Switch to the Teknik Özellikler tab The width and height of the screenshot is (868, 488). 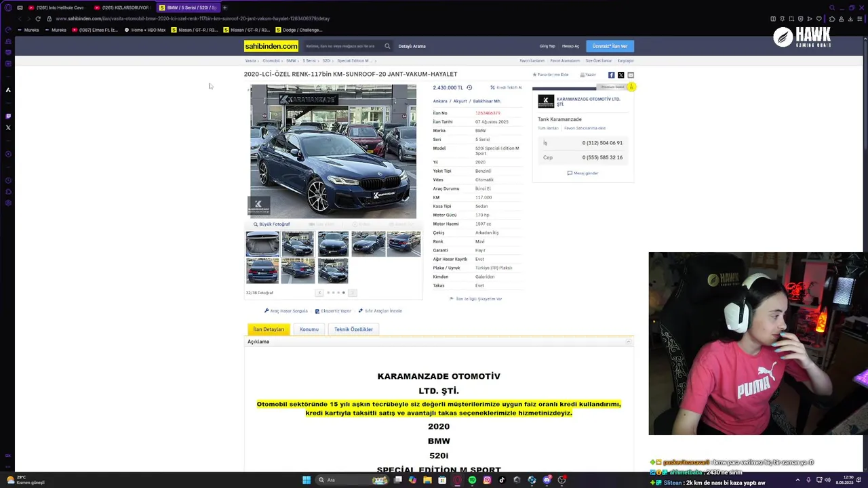pyautogui.click(x=353, y=329)
